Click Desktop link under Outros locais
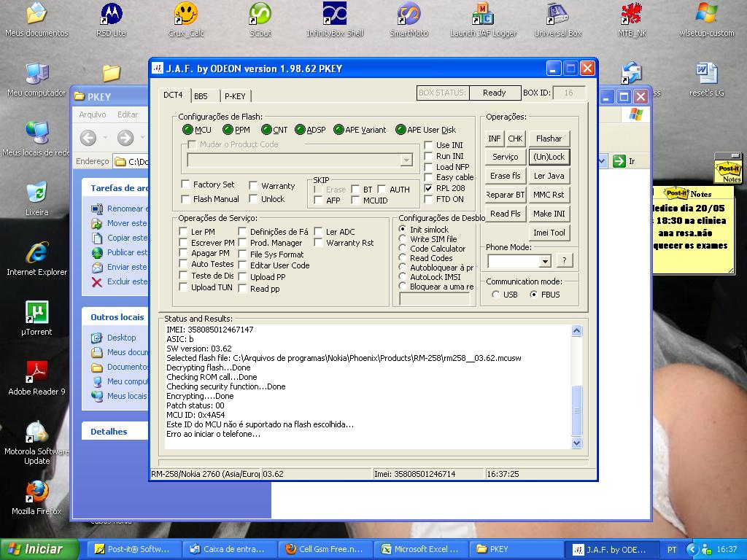747x560 pixels. pyautogui.click(x=122, y=338)
